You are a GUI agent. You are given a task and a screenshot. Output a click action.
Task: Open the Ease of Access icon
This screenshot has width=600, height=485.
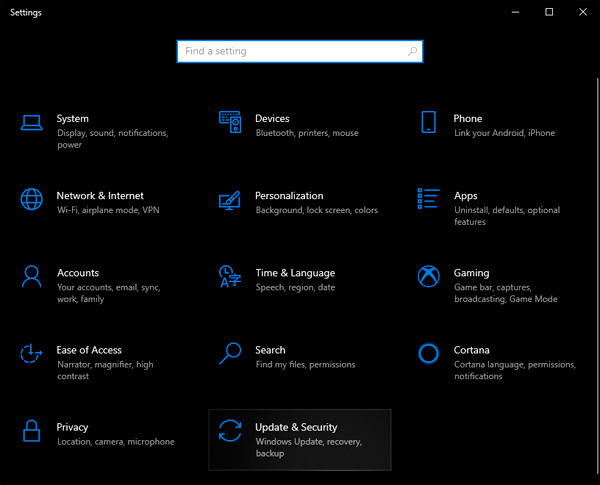(x=31, y=353)
